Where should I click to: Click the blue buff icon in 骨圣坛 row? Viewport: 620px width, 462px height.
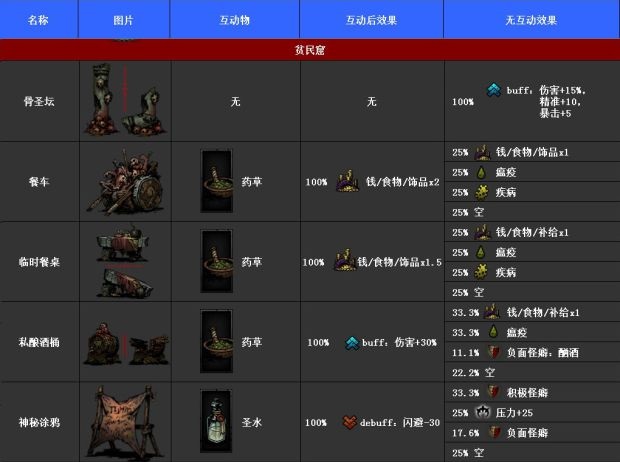(x=494, y=89)
